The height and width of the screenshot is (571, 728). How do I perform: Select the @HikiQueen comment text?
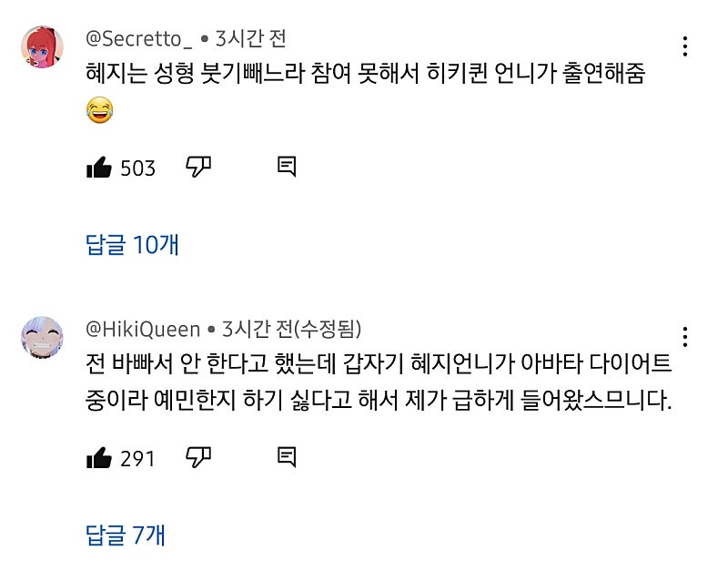point(378,381)
